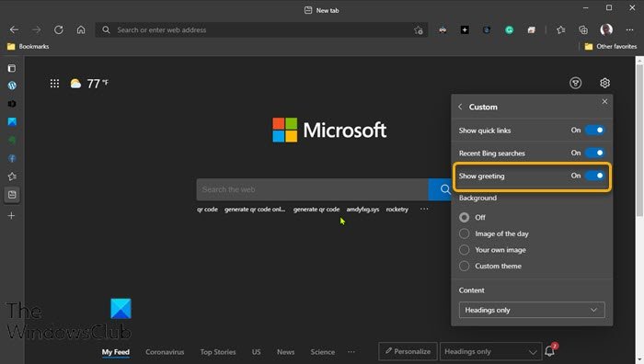Open the user profile avatar
The image size is (644, 364).
(x=606, y=29)
